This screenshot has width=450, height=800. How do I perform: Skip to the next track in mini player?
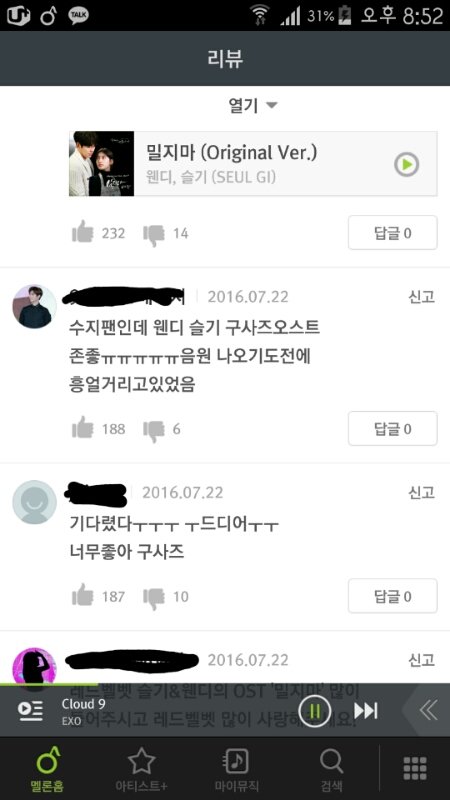366,711
